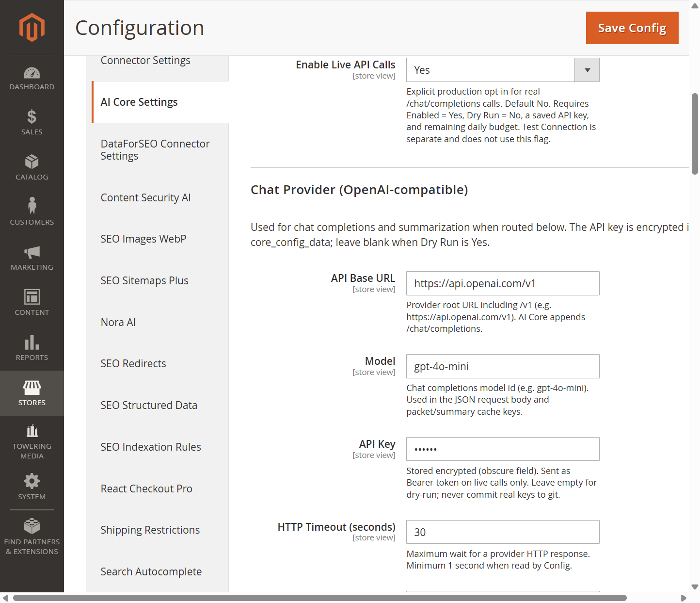Click the Save Config button
The height and width of the screenshot is (603, 700).
632,28
